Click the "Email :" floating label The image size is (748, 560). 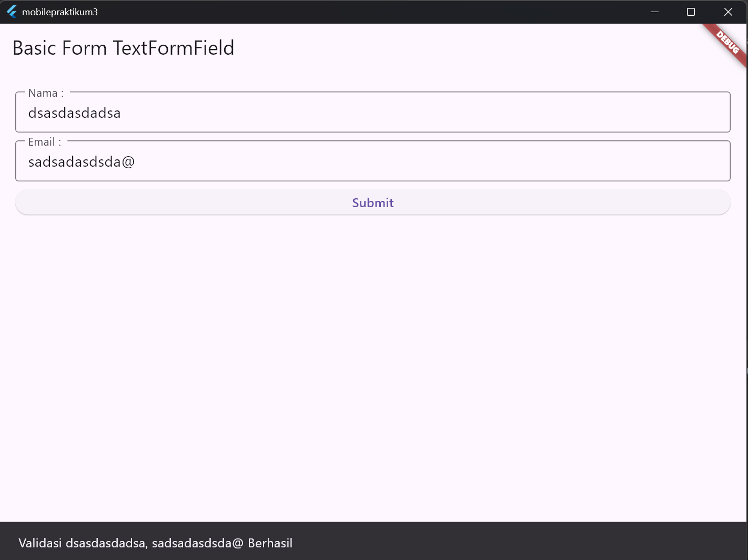coord(45,142)
